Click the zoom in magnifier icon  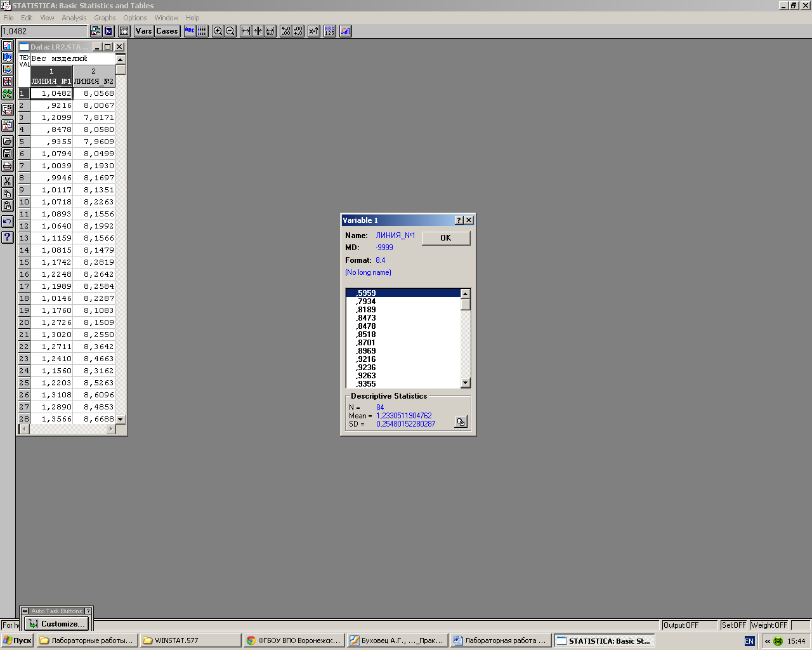pyautogui.click(x=218, y=30)
